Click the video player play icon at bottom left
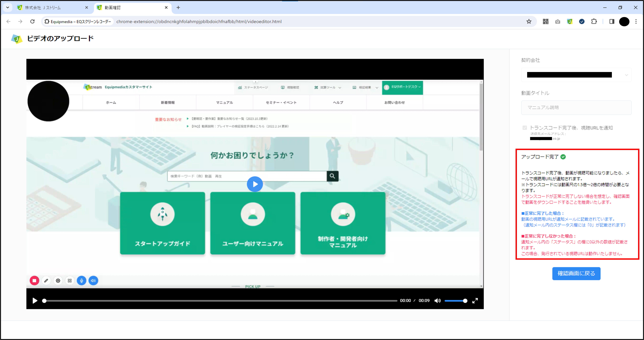644x340 pixels. tap(35, 301)
